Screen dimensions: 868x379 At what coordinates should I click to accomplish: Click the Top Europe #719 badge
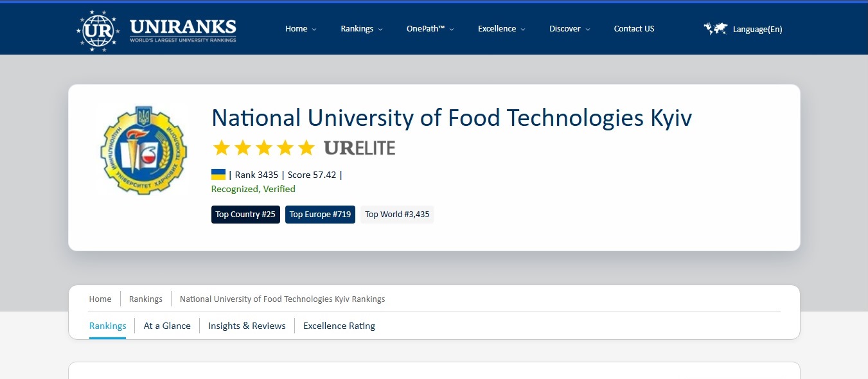click(320, 215)
